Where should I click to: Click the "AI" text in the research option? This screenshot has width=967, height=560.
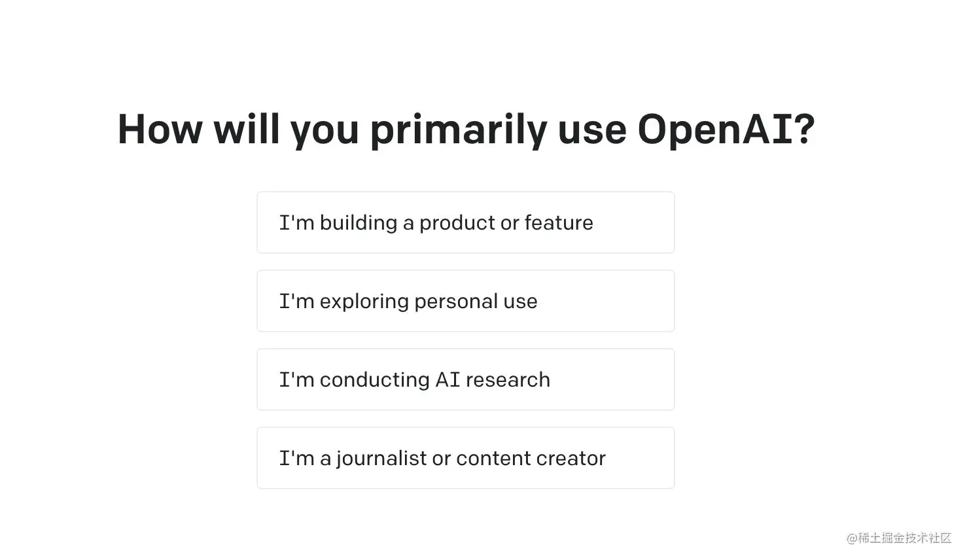448,379
